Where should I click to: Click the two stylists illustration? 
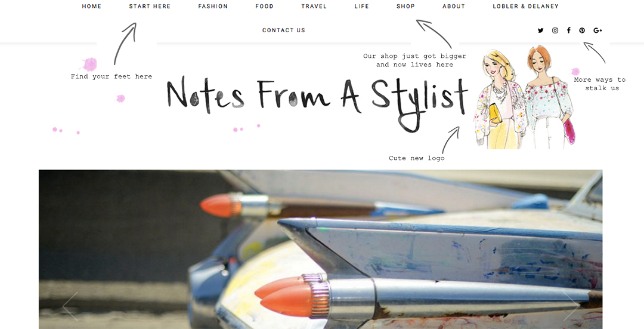[x=525, y=97]
